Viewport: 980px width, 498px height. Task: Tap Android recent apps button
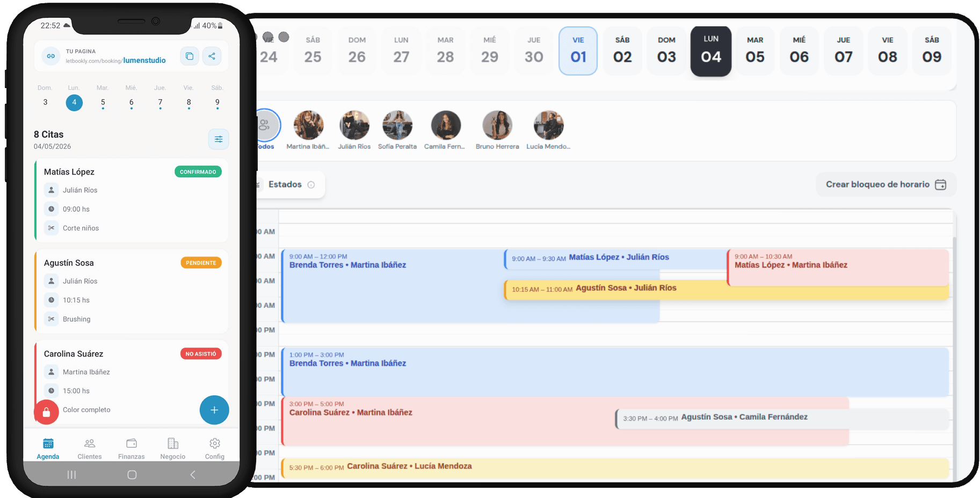[x=71, y=474]
